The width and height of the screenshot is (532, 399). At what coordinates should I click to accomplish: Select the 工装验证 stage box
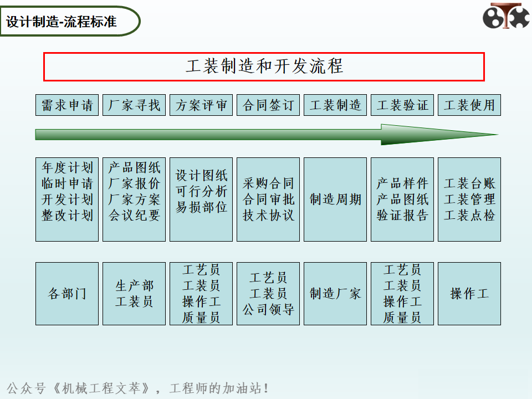click(x=402, y=105)
